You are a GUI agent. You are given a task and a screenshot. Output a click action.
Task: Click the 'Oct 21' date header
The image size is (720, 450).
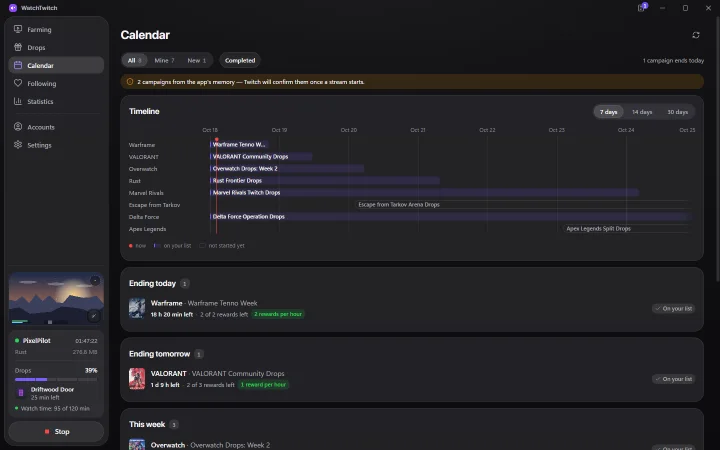tap(417, 130)
